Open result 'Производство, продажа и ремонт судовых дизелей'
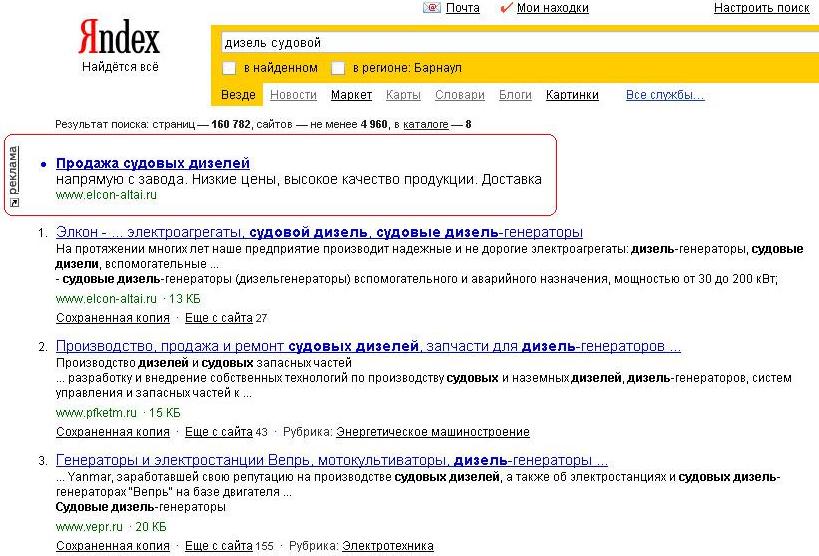Viewport: 819px width, 556px height. 368,346
